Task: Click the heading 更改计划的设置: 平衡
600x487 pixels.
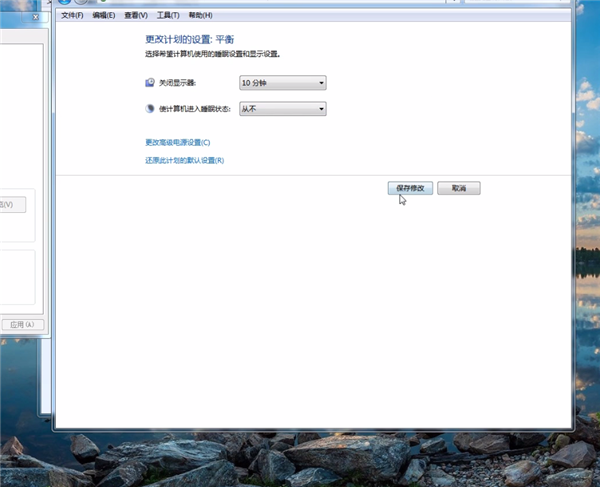Action: click(x=189, y=39)
